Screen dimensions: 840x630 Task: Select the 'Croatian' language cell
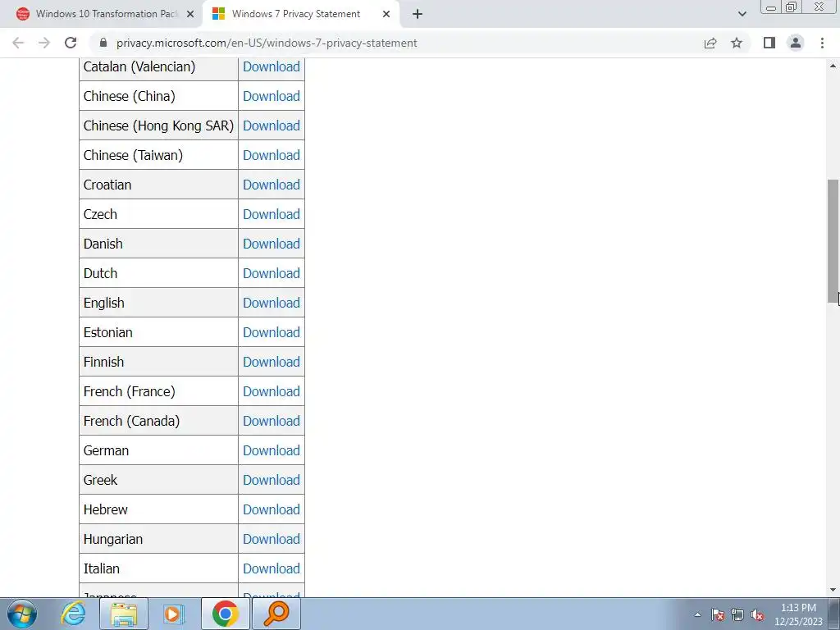[x=158, y=185]
